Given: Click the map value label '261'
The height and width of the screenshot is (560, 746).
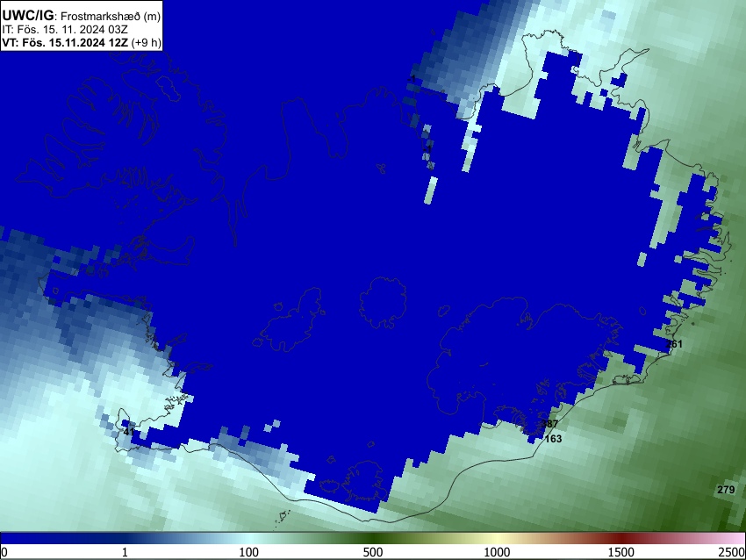Looking at the screenshot, I should coord(674,343).
